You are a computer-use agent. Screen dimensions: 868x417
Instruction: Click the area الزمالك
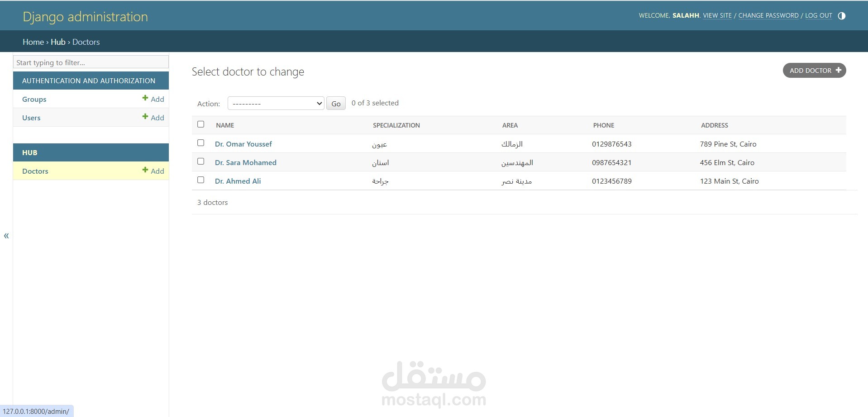(512, 144)
